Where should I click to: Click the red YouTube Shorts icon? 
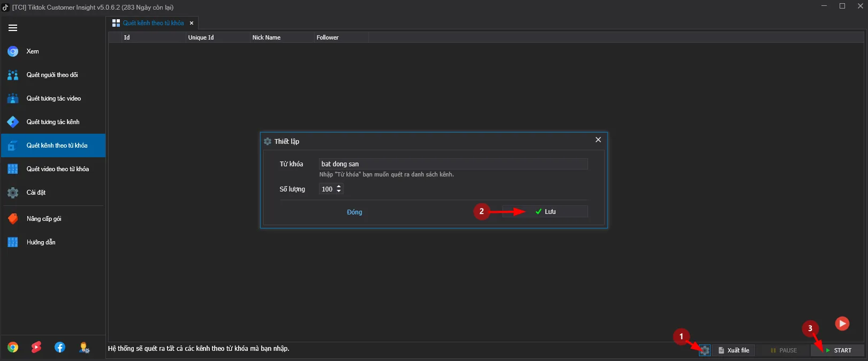[36, 347]
